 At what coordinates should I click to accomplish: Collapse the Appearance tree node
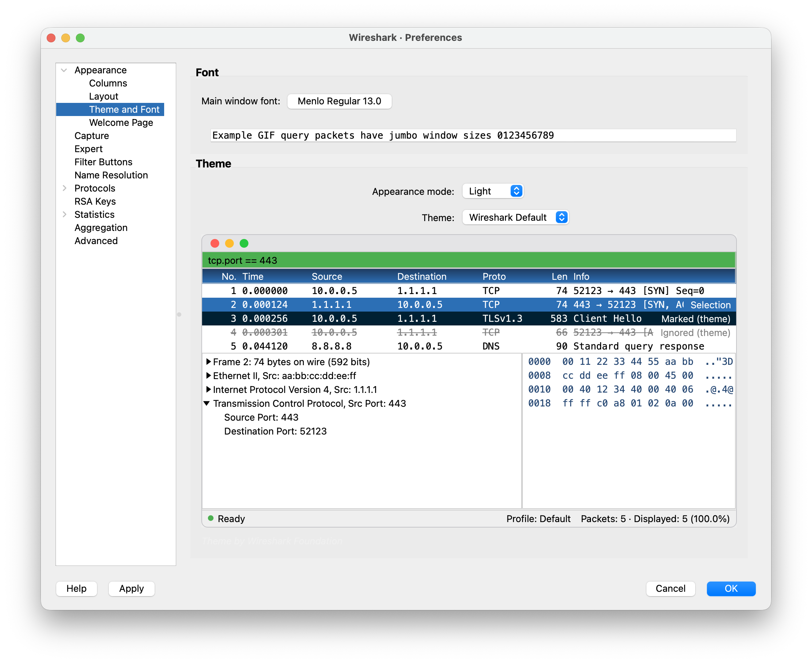[64, 70]
